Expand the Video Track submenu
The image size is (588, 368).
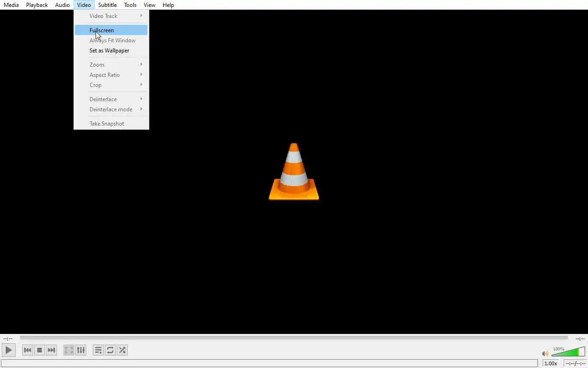[x=111, y=16]
